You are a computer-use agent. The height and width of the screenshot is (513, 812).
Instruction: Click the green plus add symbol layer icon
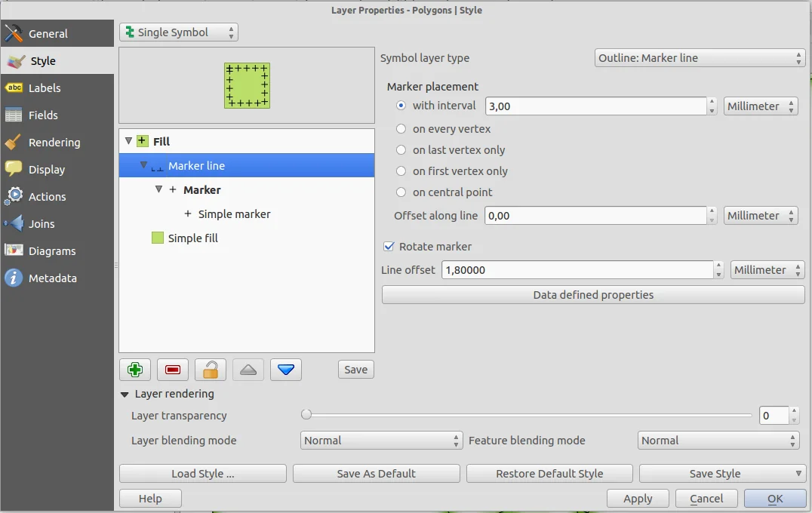click(135, 370)
